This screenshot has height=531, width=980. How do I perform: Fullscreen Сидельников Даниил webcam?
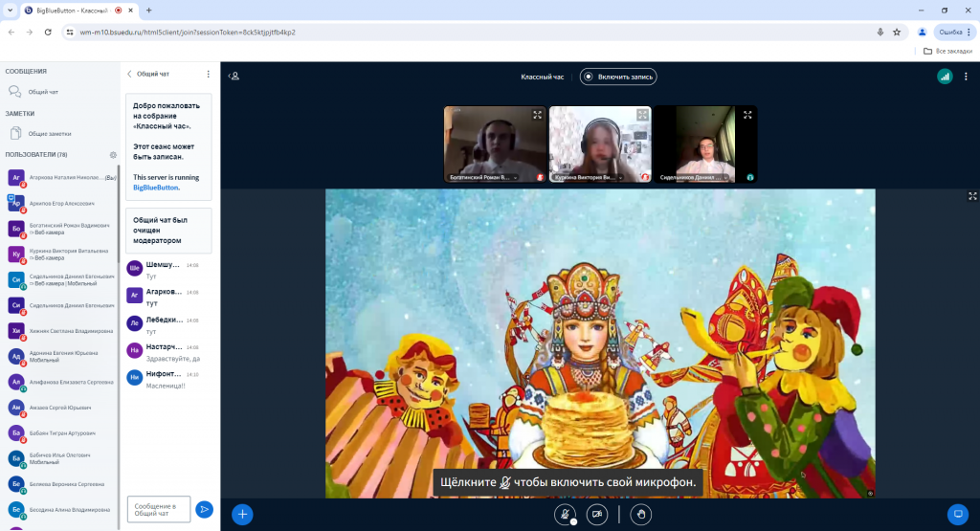tap(747, 115)
